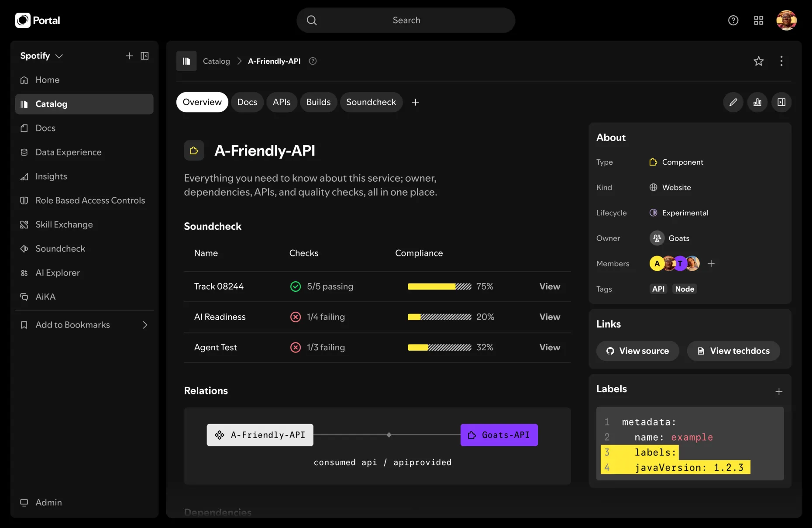Click the Catalog library icon in breadcrumb
812x528 pixels.
point(186,61)
